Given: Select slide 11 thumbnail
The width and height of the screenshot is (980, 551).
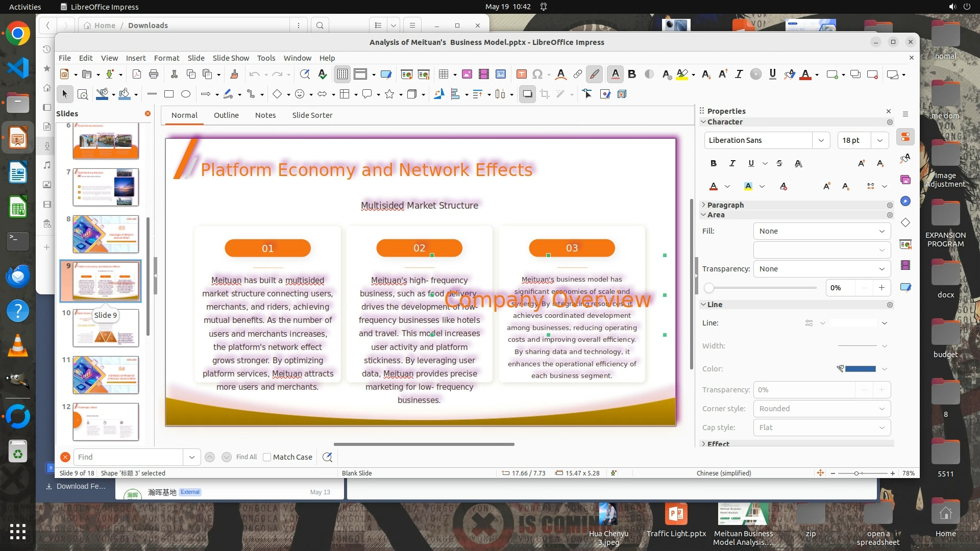Looking at the screenshot, I should 106,375.
